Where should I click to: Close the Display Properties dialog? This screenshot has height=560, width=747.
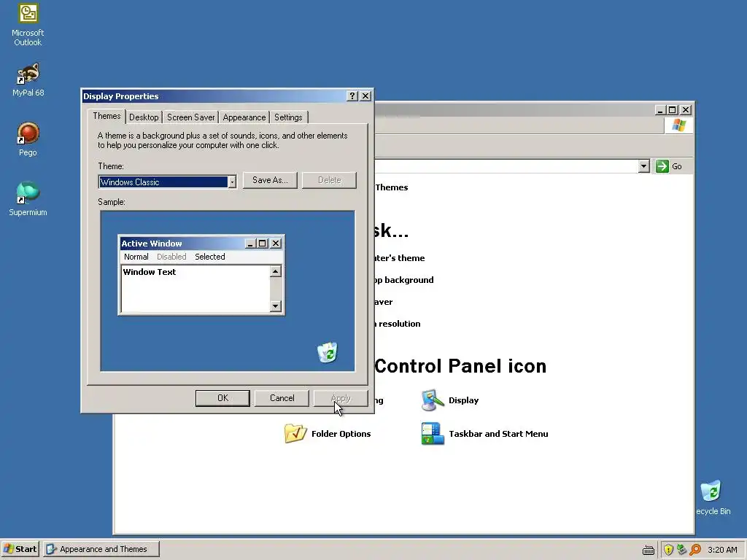365,96
